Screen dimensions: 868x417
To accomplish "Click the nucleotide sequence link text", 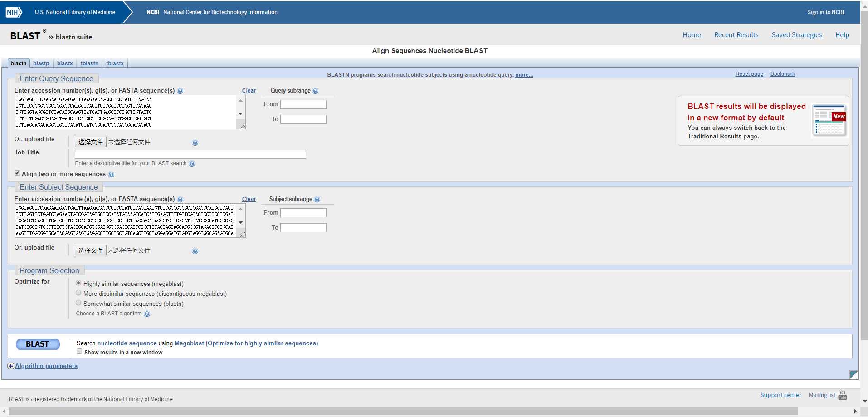I will (x=127, y=343).
